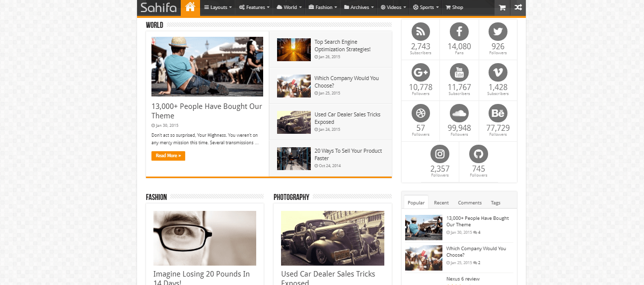The width and height of the screenshot is (644, 285).
Task: Click the '14,080' Fans count
Action: click(459, 46)
